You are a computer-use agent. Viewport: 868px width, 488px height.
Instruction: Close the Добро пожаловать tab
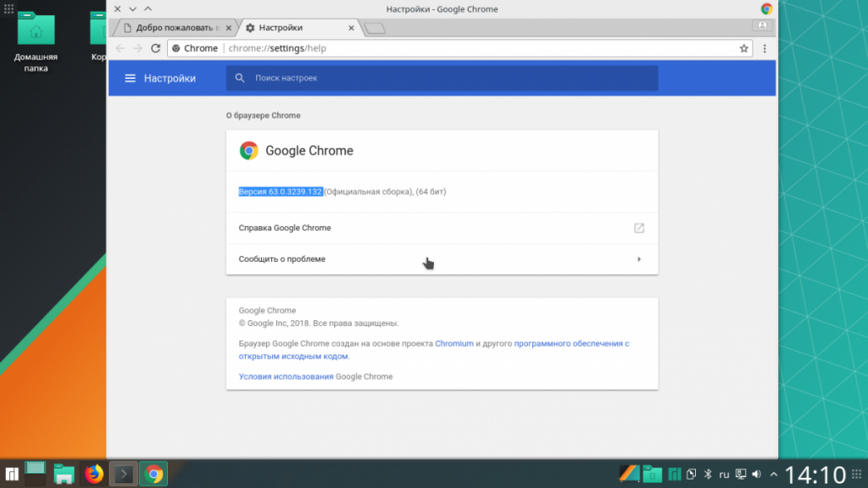229,28
